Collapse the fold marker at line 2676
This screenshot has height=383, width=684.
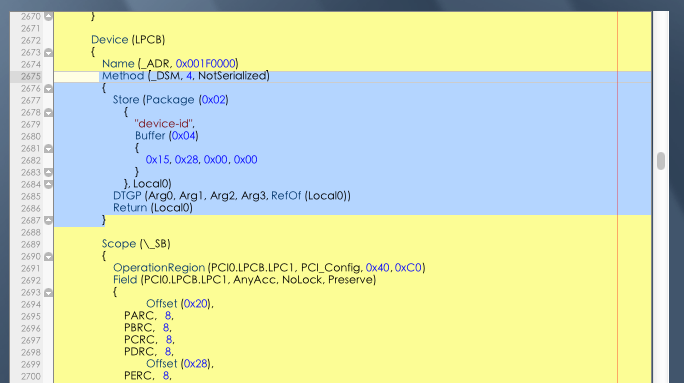(48, 89)
